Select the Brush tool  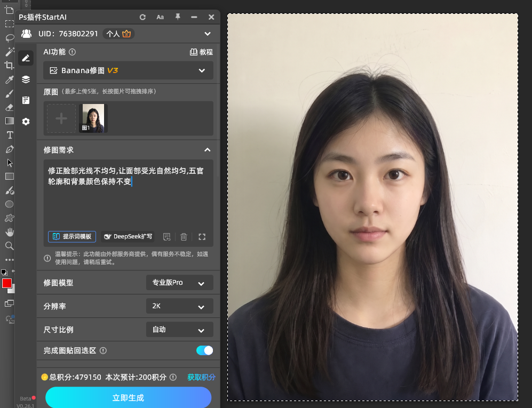tap(10, 93)
